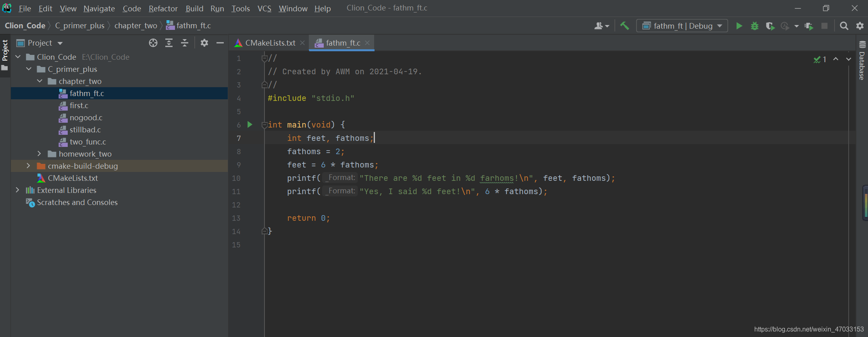The image size is (868, 337).
Task: Click line number 12 in gutter
Action: (236, 205)
